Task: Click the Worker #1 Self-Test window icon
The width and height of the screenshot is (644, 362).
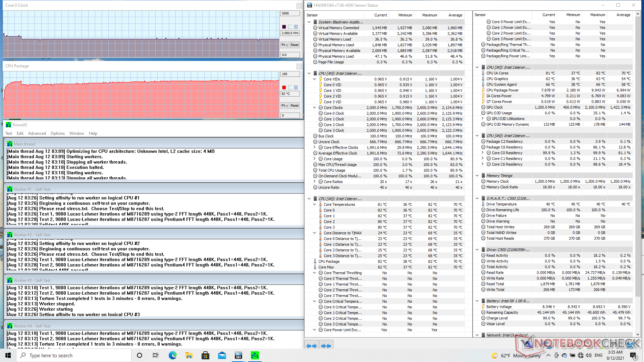Action: pos(10,189)
